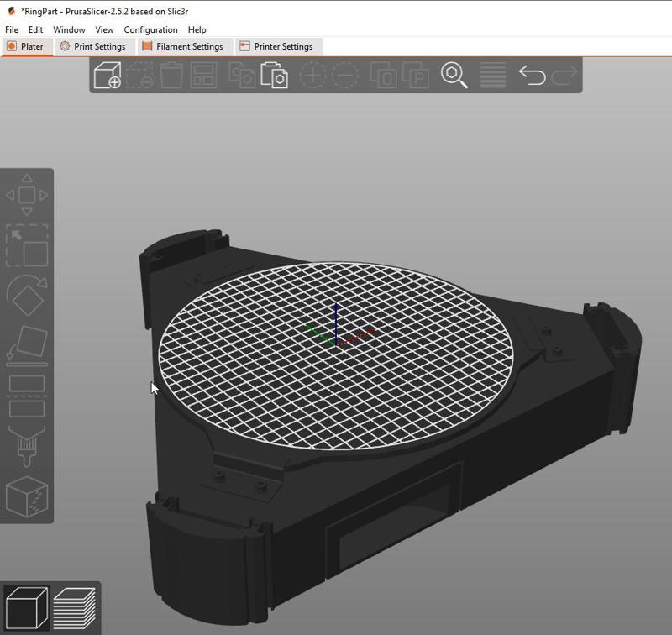
Task: Click the Undo arrow
Action: 532,76
